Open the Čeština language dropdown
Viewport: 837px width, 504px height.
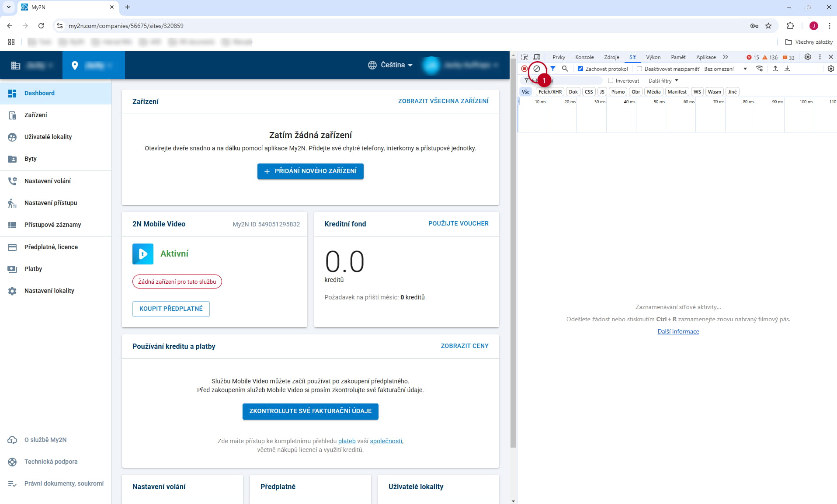[x=391, y=65]
